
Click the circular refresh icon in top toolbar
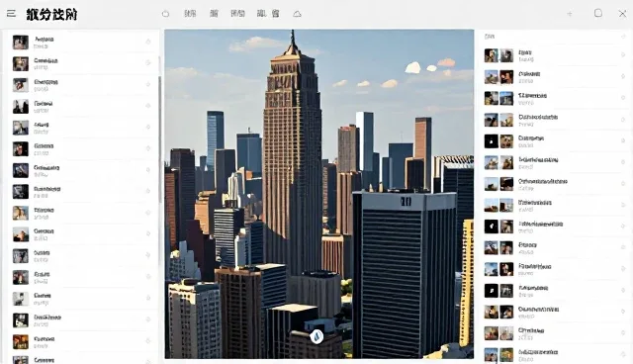pyautogui.click(x=165, y=14)
